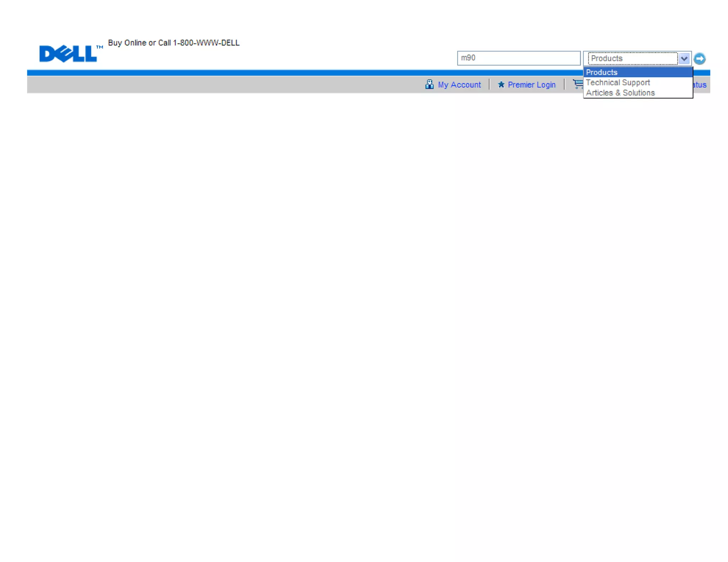Click the shopping cart icon
The width and height of the screenshot is (728, 562).
click(x=578, y=84)
